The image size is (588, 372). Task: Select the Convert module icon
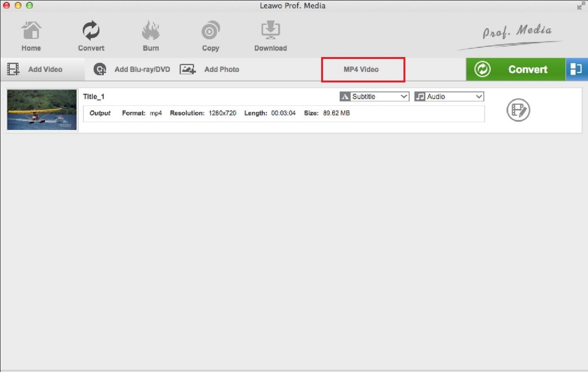(x=91, y=35)
